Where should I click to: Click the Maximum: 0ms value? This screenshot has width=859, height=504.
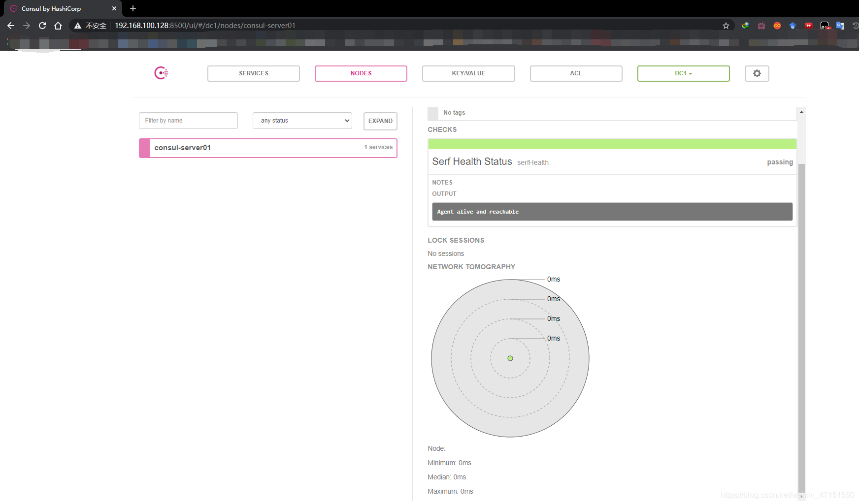click(x=450, y=491)
